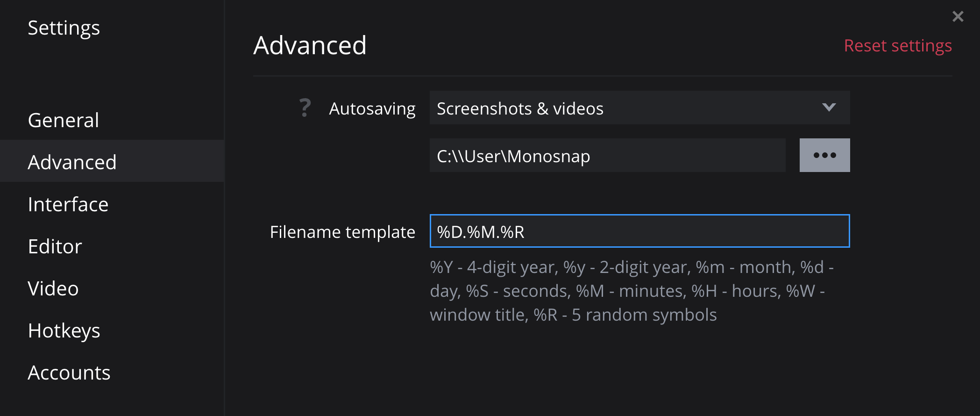Select the Advanced item in the sidebar
This screenshot has width=980, height=416.
tap(72, 162)
